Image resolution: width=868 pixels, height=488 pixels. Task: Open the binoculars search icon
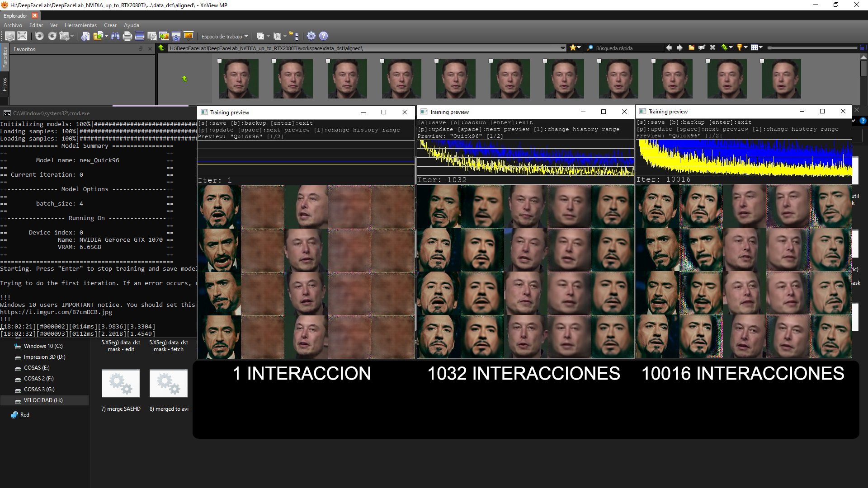click(x=115, y=36)
